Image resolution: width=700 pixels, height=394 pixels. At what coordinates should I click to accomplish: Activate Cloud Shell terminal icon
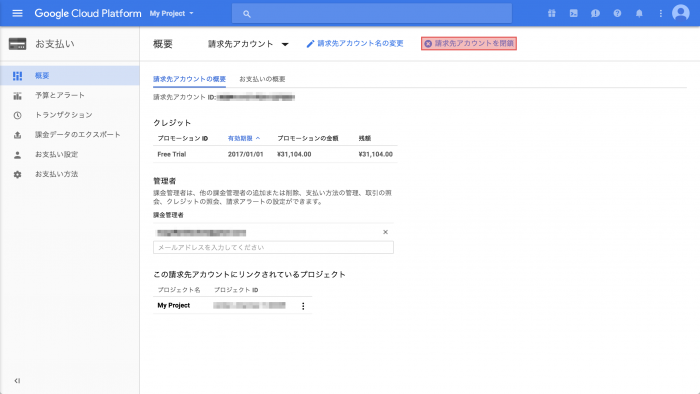(x=574, y=13)
